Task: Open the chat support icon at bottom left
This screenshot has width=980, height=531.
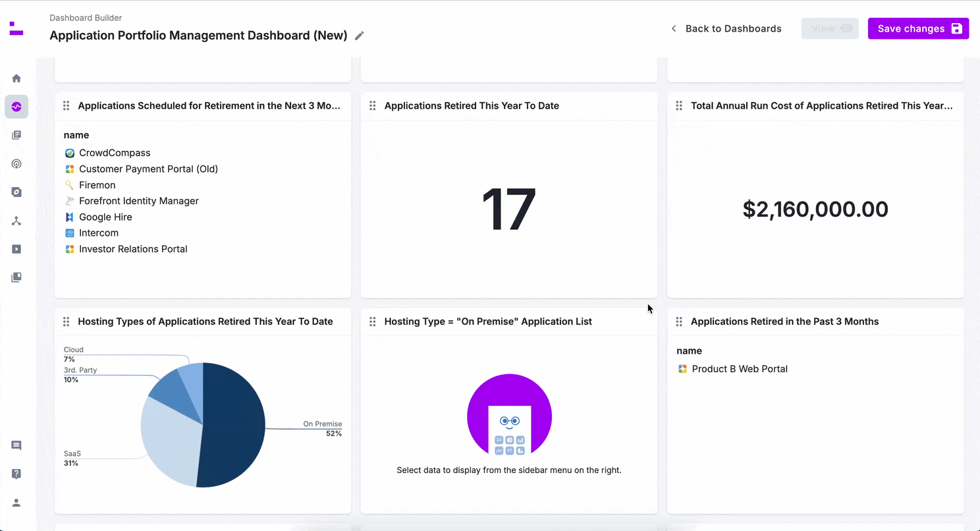Action: click(16, 445)
